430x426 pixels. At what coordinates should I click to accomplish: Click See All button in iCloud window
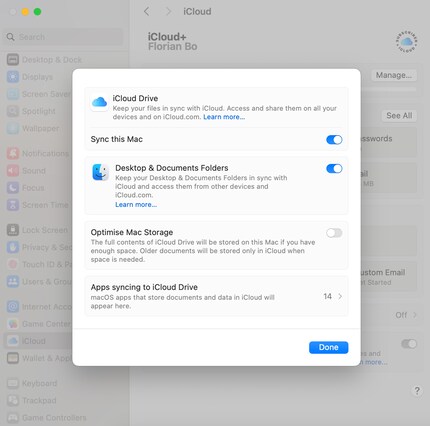click(x=399, y=116)
